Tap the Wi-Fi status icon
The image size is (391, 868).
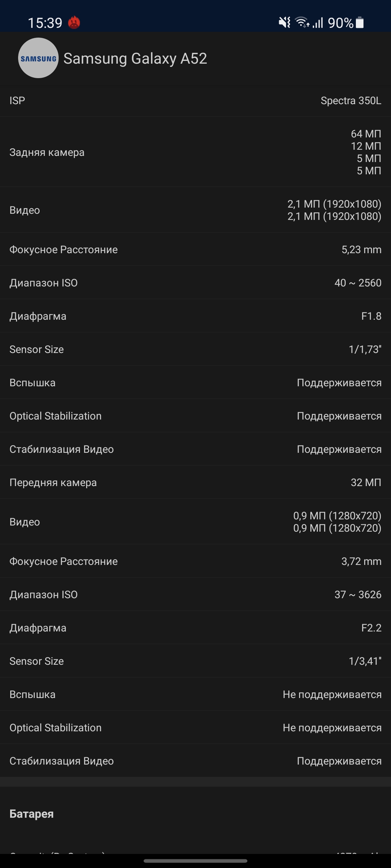pos(302,23)
